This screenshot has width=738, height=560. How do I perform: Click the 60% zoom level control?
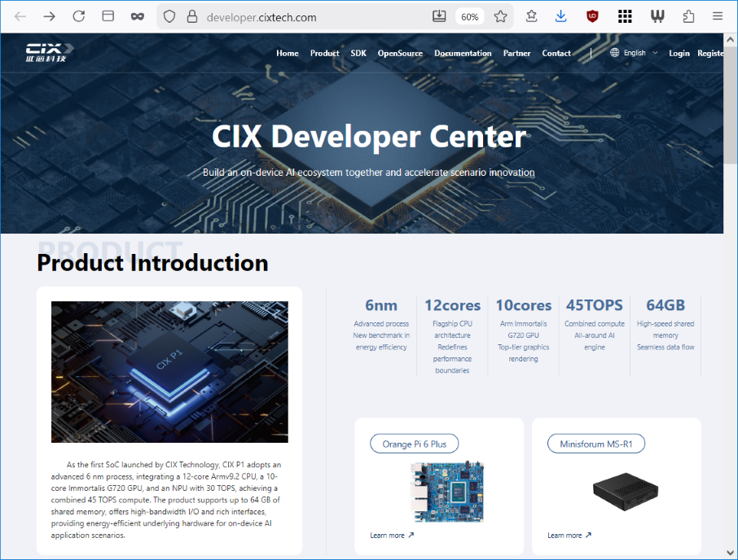click(470, 16)
